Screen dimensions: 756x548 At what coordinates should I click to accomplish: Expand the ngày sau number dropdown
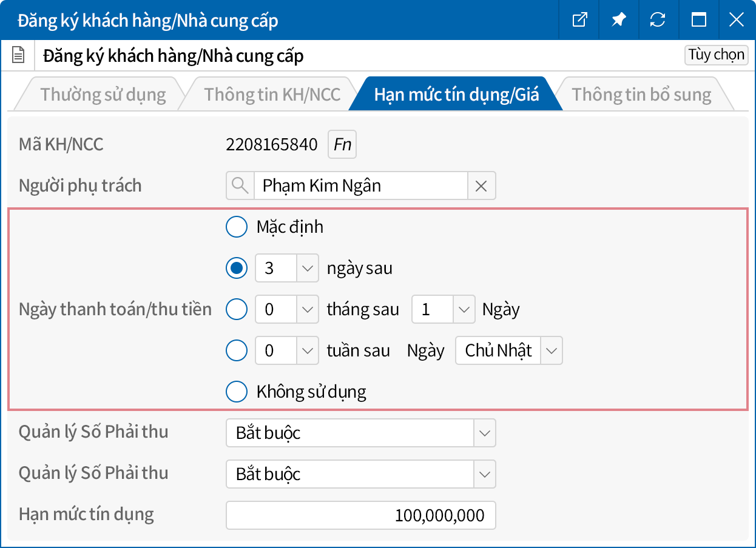coord(307,268)
